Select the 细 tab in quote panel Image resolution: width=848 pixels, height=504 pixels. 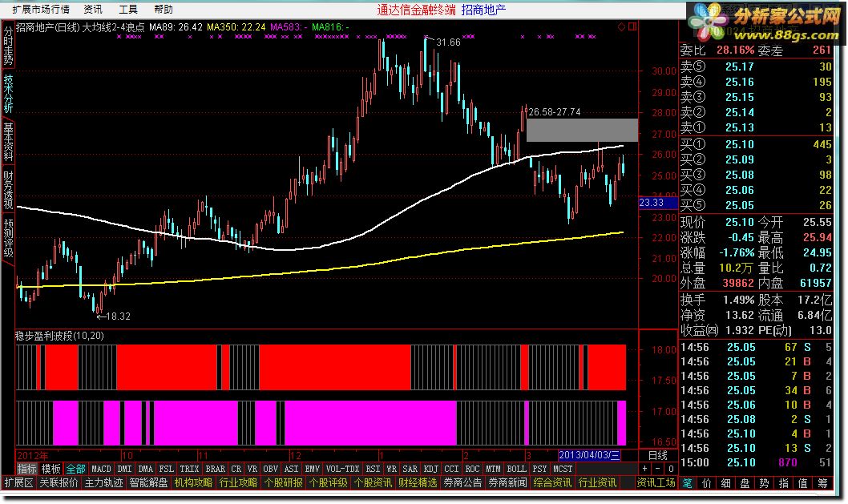click(726, 483)
